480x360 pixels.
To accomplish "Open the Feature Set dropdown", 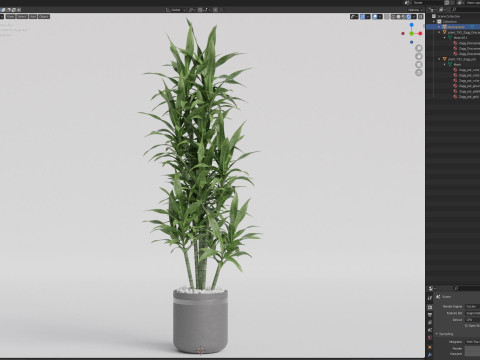I will point(472,313).
